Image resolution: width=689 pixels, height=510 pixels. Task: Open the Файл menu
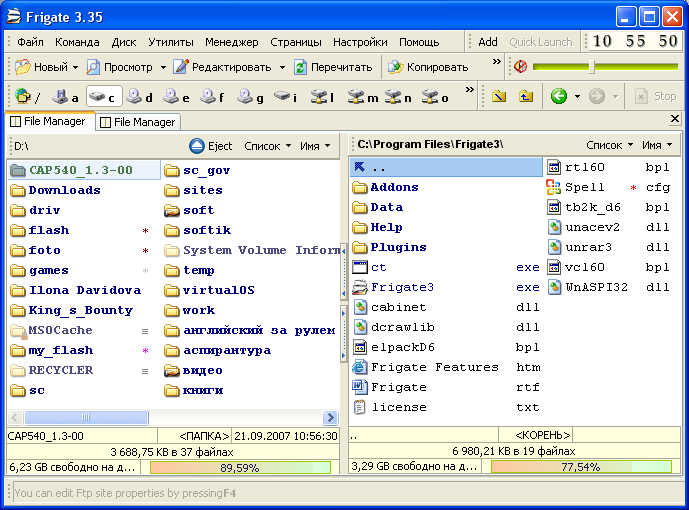coord(30,42)
